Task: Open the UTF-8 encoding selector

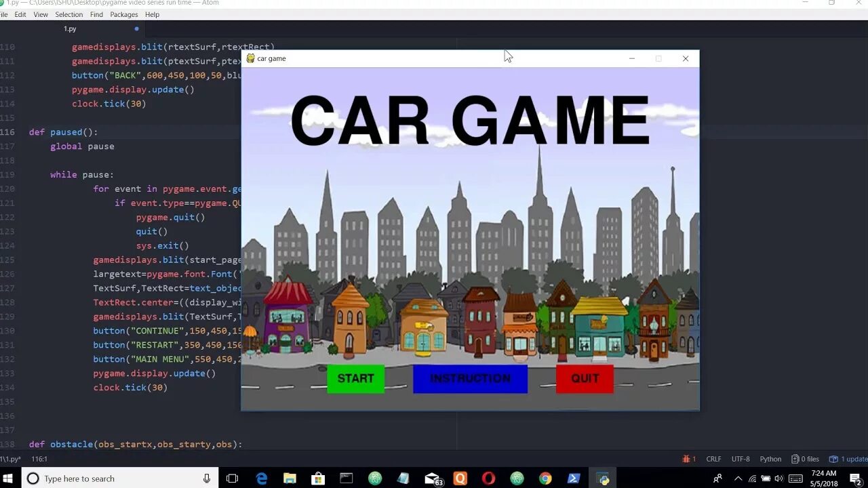Action: pos(740,459)
